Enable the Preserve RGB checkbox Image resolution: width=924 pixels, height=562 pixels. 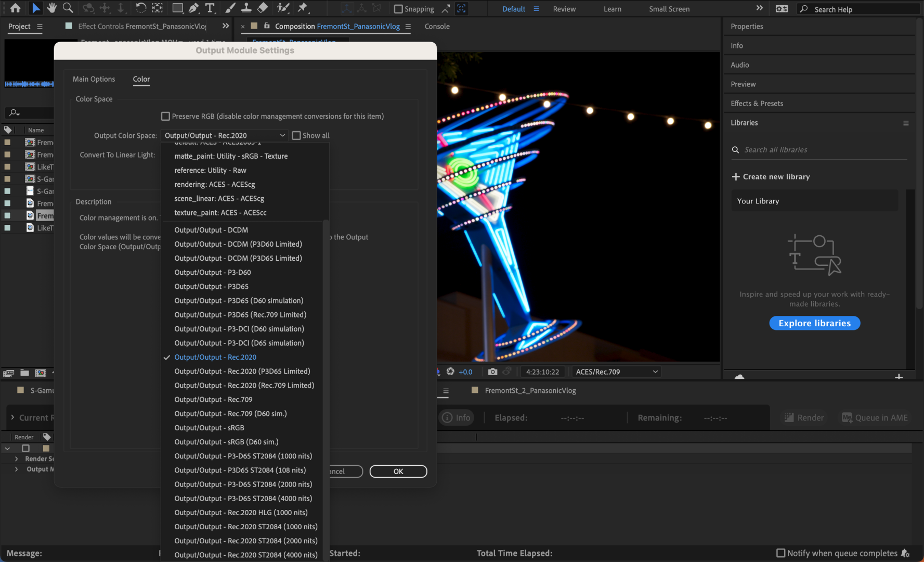166,116
